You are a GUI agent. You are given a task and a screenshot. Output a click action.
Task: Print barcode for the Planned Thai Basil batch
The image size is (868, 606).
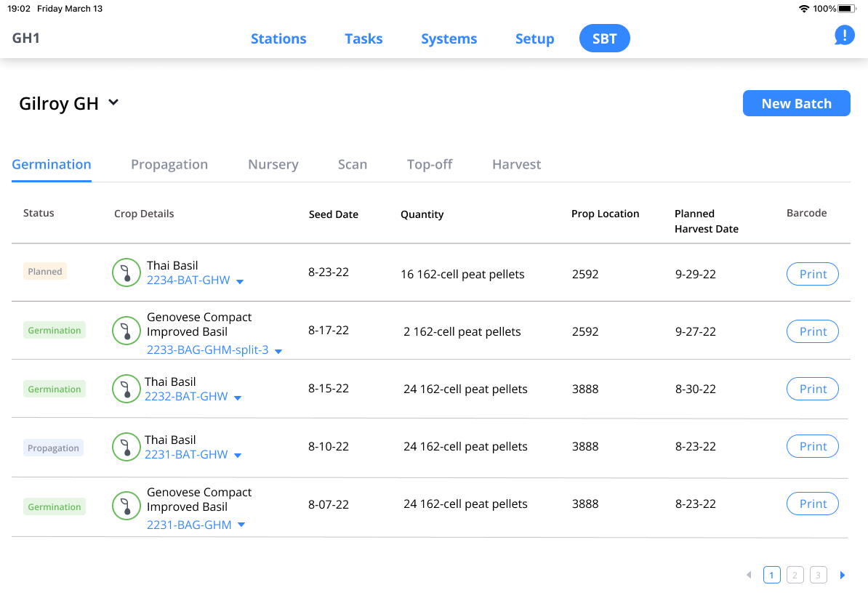(812, 274)
